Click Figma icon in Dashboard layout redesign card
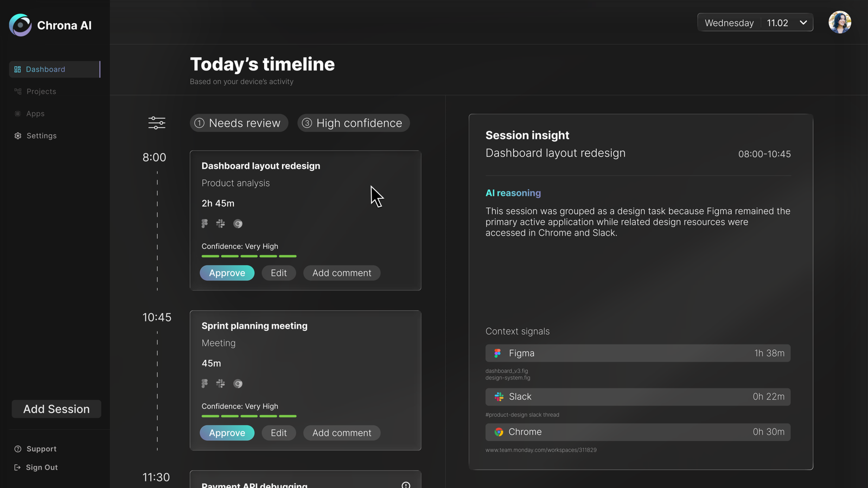Viewport: 868px width, 488px height. 205,223
